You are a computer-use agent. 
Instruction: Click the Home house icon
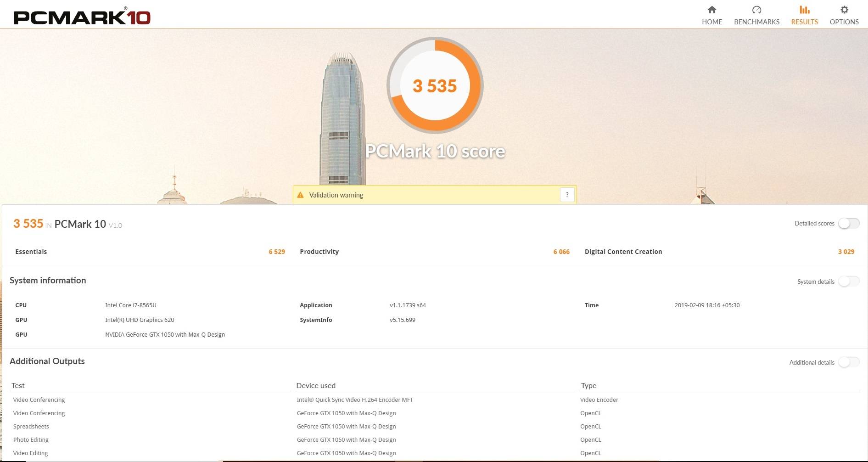click(712, 10)
